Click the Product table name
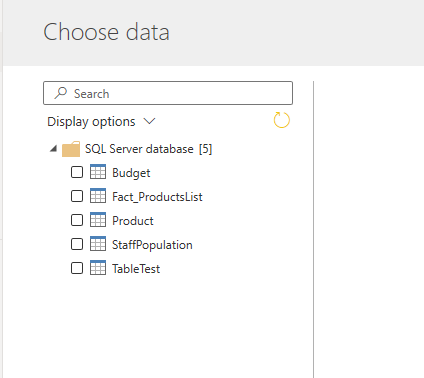424x378 pixels. pyautogui.click(x=133, y=221)
